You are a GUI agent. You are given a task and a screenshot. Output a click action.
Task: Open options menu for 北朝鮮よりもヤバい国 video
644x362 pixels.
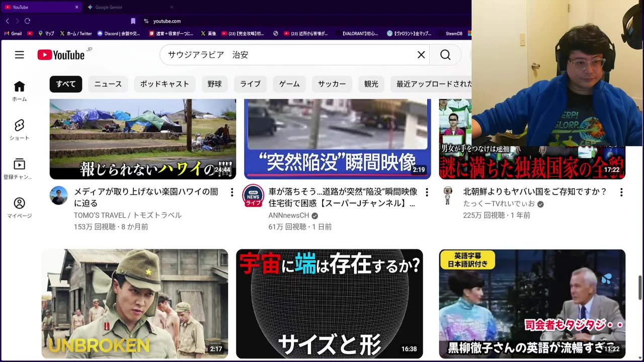click(621, 192)
